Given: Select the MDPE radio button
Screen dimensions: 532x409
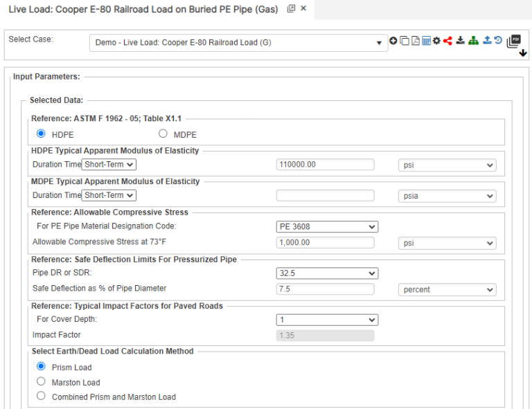Looking at the screenshot, I should click(x=163, y=134).
